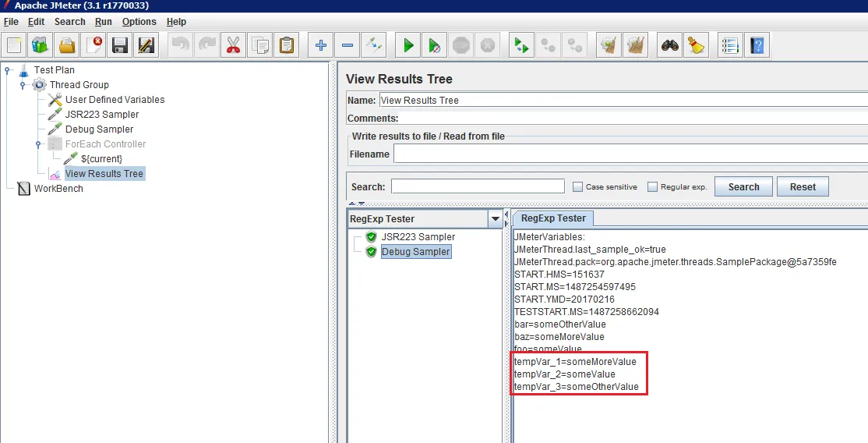
Task: Click Remote Stop All icon
Action: (548, 45)
